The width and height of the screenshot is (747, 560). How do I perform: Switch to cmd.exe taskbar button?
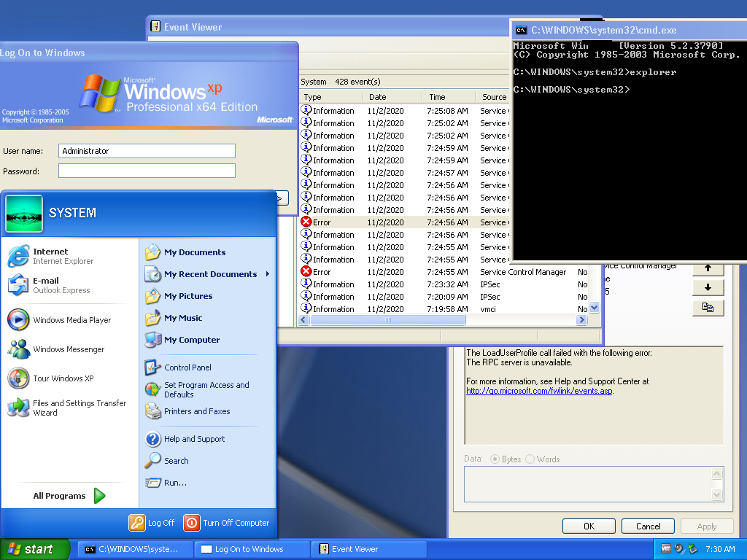(135, 549)
